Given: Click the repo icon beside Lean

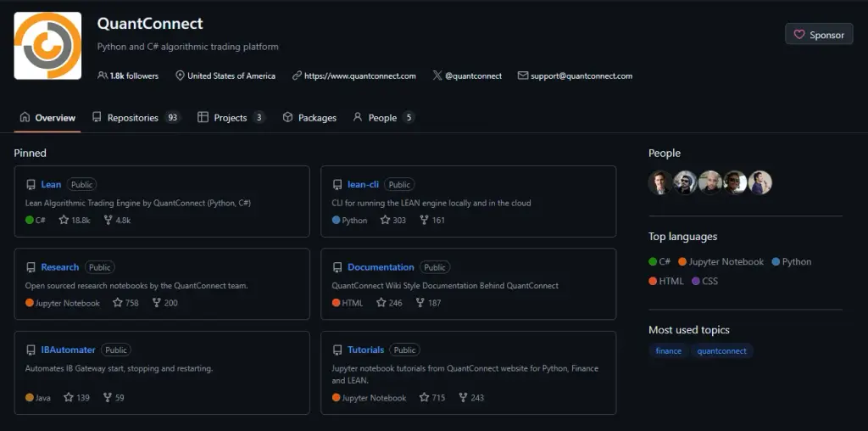Looking at the screenshot, I should click(31, 184).
